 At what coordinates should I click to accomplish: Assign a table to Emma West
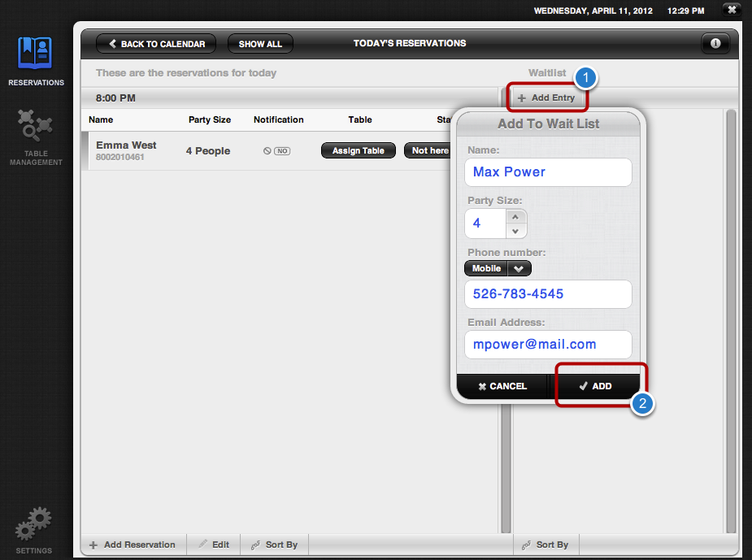(359, 150)
